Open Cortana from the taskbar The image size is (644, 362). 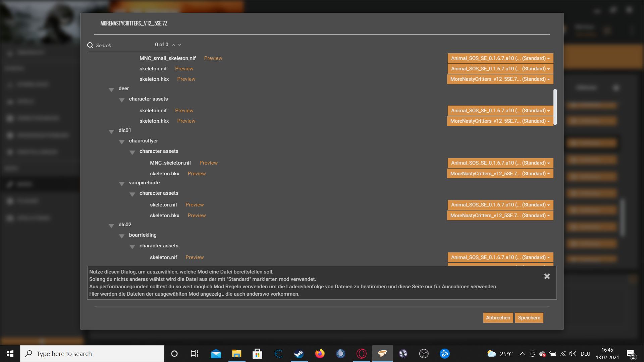click(174, 354)
